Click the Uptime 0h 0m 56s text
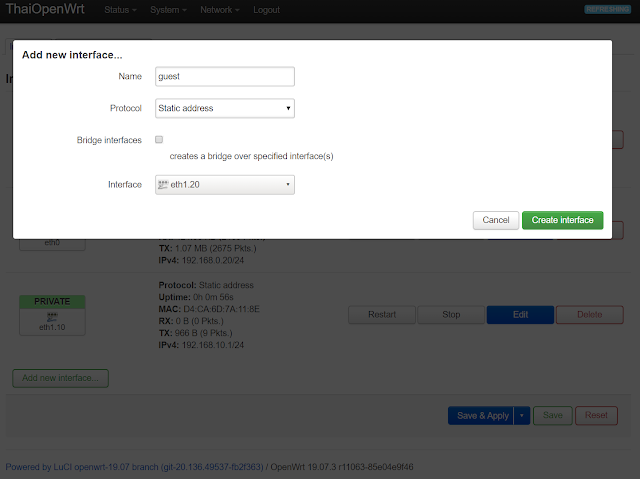 pyautogui.click(x=196, y=297)
